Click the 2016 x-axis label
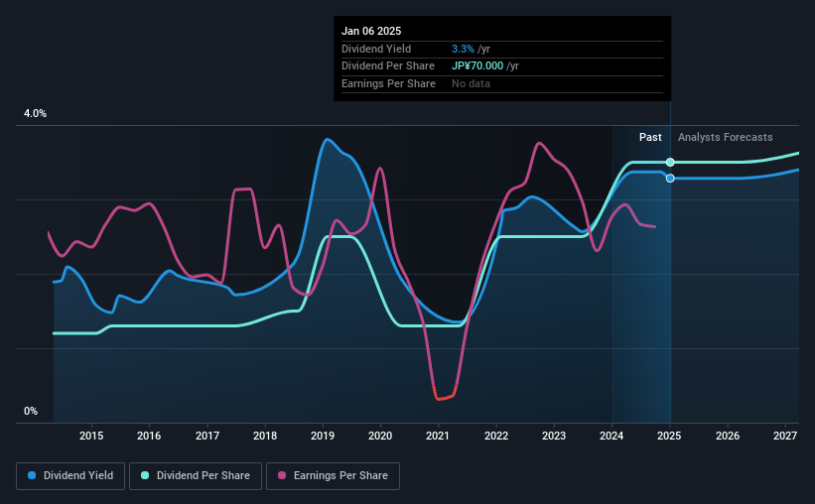Viewport: 815px width, 504px height. click(149, 436)
